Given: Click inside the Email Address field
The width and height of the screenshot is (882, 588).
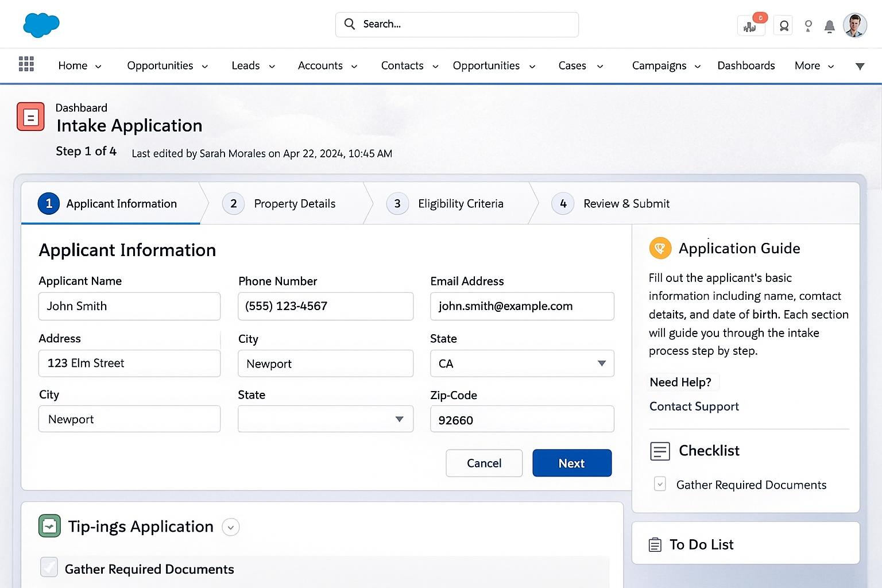Looking at the screenshot, I should (521, 306).
